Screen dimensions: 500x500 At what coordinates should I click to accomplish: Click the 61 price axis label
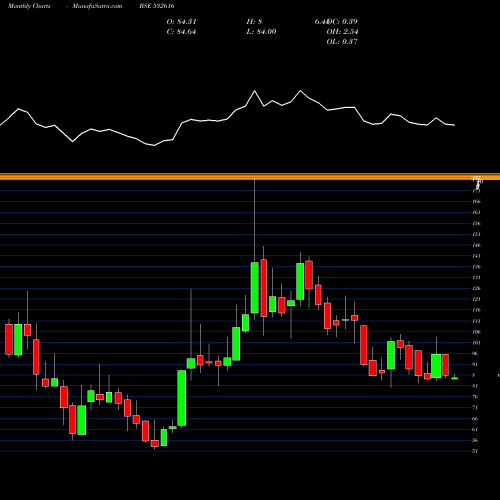(x=475, y=429)
